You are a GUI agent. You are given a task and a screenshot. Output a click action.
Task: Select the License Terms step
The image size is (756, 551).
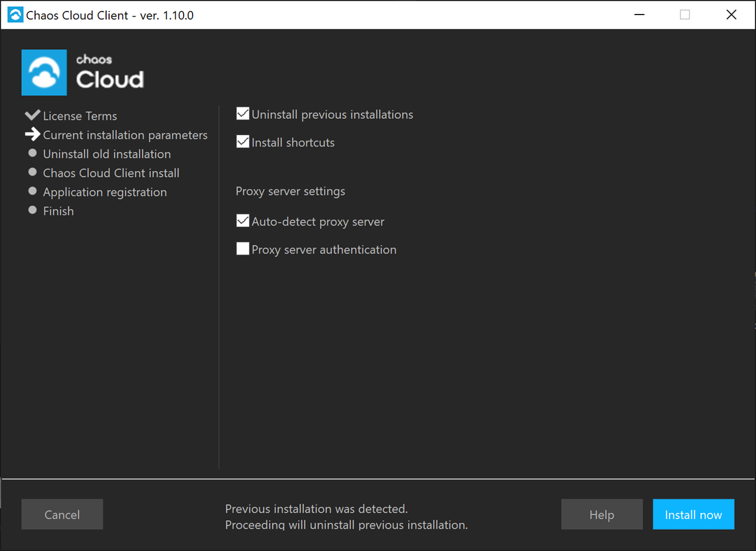80,116
